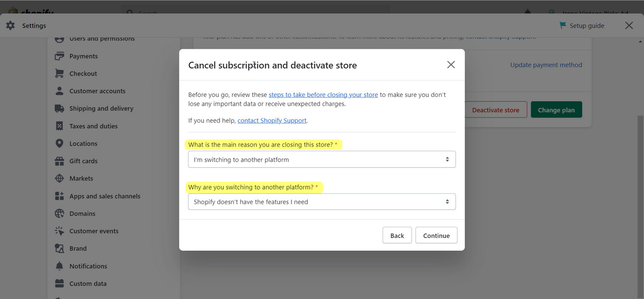
Task: Click the Settings gear icon
Action: pos(10,26)
